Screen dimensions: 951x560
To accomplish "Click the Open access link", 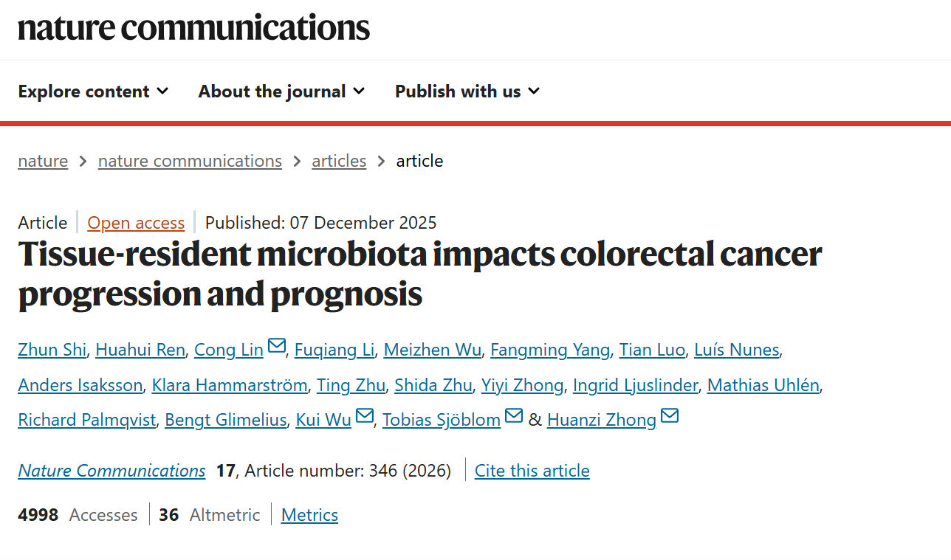I will (x=136, y=223).
